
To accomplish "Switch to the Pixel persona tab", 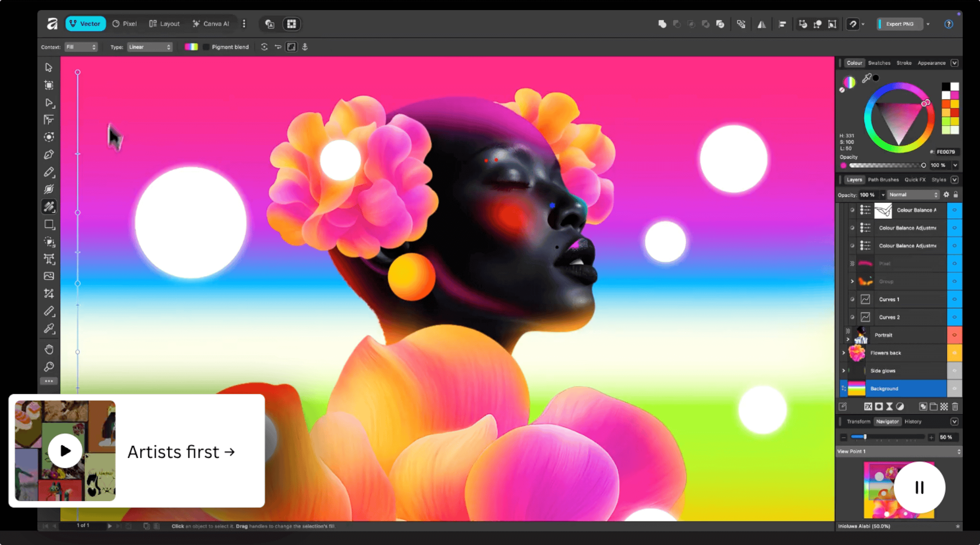I will click(124, 24).
